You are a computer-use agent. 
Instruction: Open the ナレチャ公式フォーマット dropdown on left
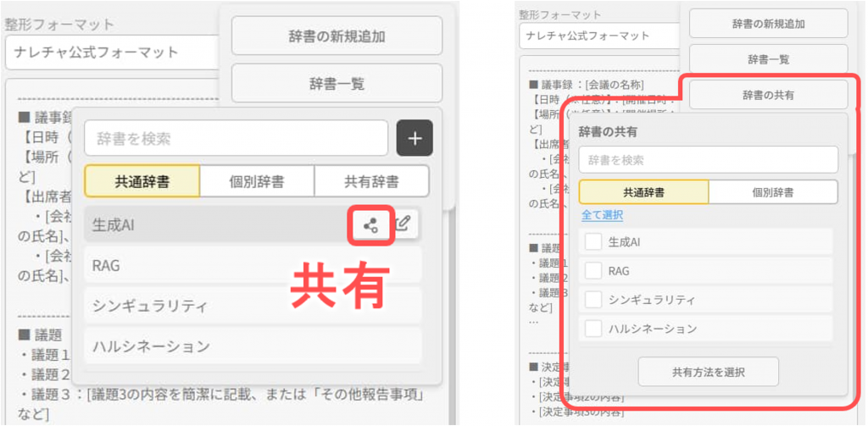click(x=112, y=53)
